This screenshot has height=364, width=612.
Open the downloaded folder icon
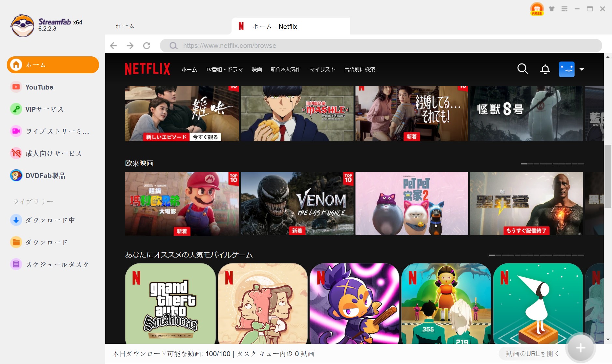[x=16, y=242]
